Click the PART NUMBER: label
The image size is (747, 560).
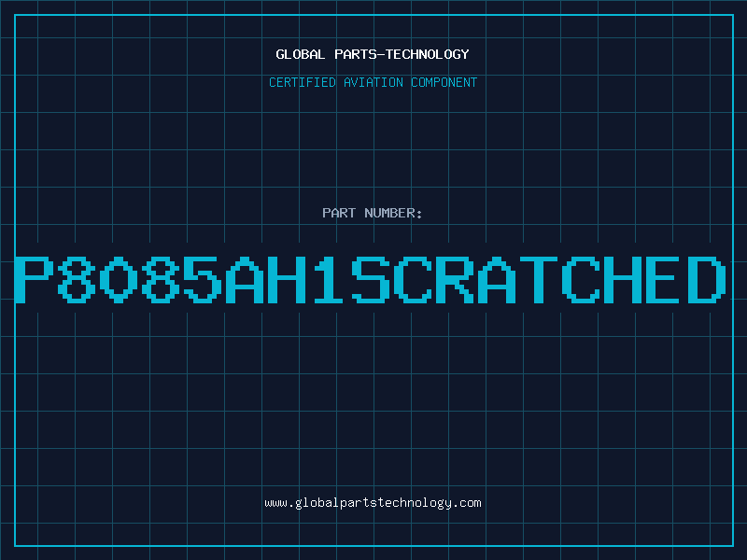click(373, 213)
